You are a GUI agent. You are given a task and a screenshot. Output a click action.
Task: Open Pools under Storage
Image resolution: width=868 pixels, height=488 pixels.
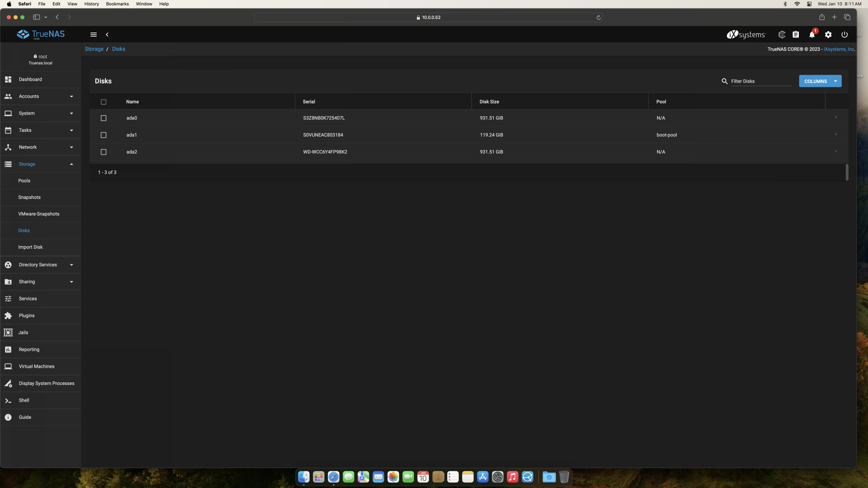click(x=24, y=181)
